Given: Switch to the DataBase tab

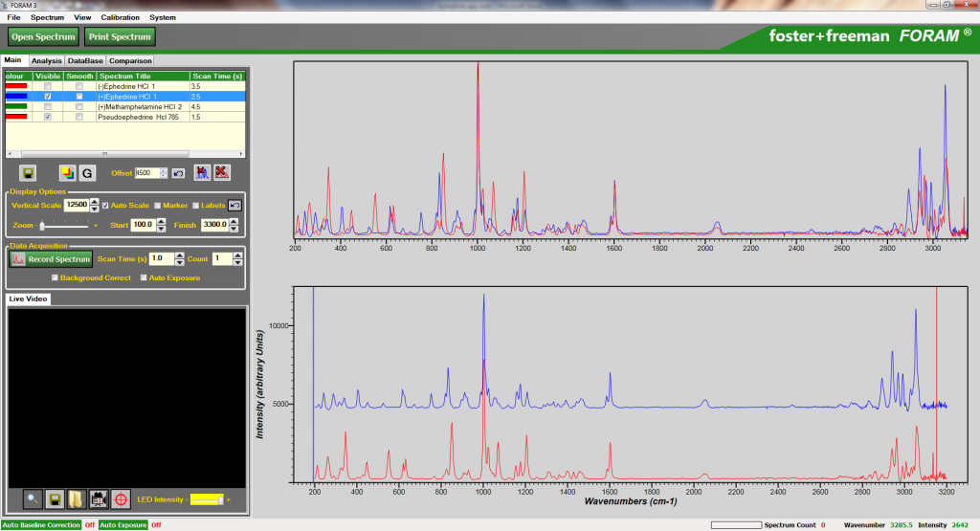Looking at the screenshot, I should click(85, 60).
